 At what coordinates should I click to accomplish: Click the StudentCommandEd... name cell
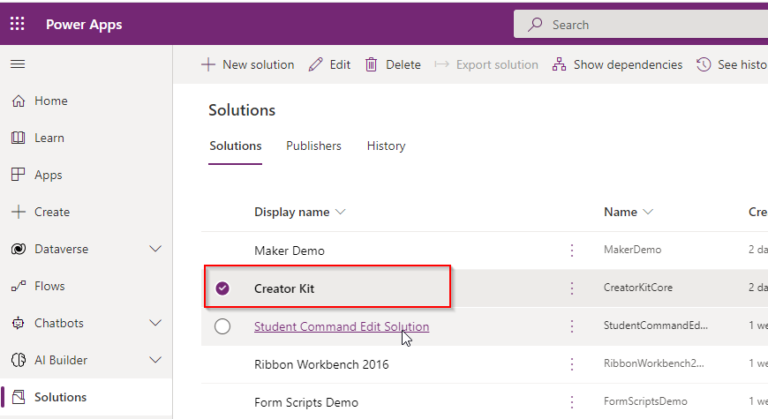click(x=655, y=325)
